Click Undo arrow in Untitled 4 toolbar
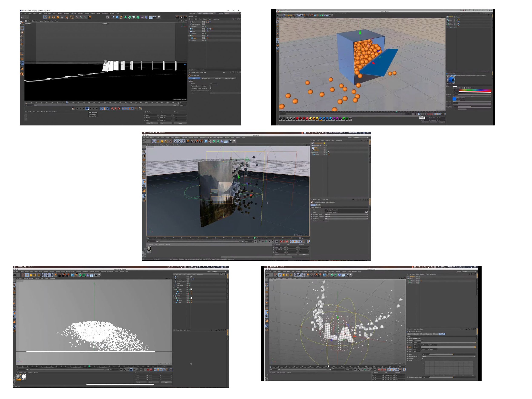Image resolution: width=532 pixels, height=399 pixels. click(145, 141)
